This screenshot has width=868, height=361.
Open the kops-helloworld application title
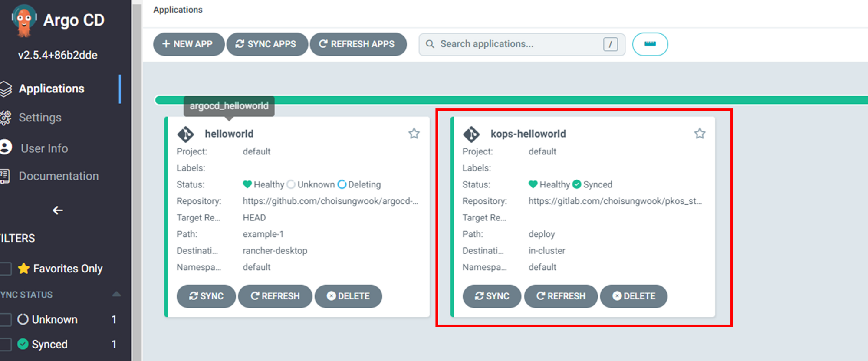pos(528,134)
